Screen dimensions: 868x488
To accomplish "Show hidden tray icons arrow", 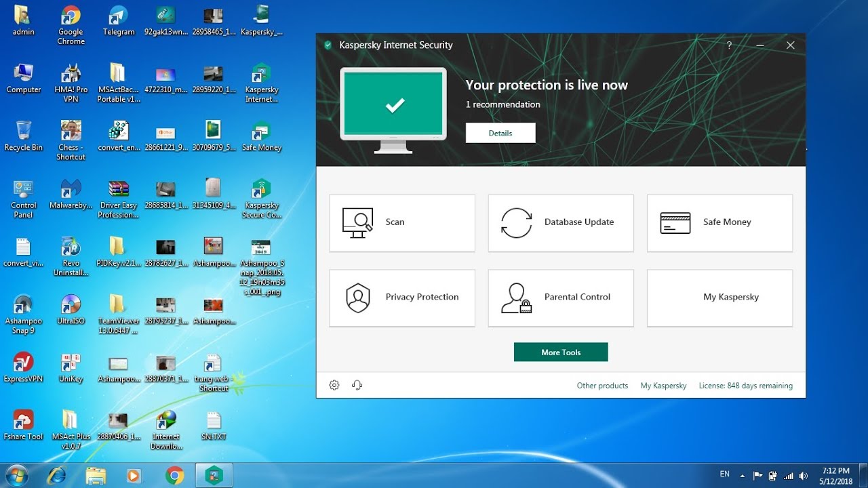I will pyautogui.click(x=743, y=476).
